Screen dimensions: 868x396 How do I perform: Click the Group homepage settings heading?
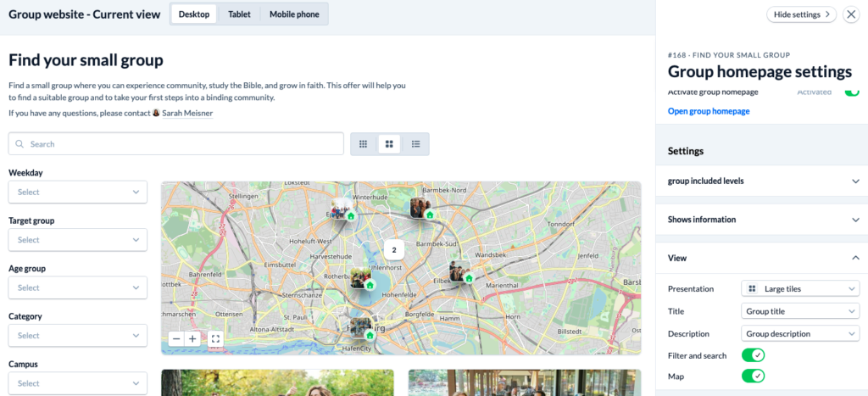pos(760,71)
